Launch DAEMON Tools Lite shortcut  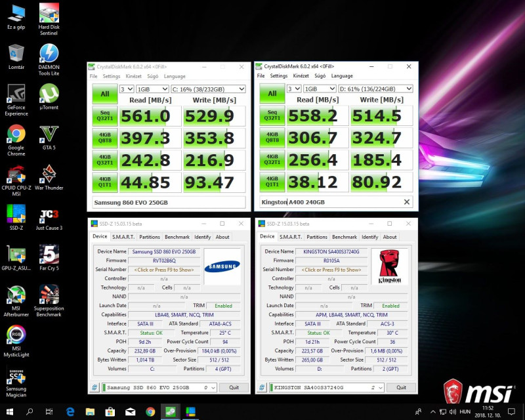tap(49, 60)
